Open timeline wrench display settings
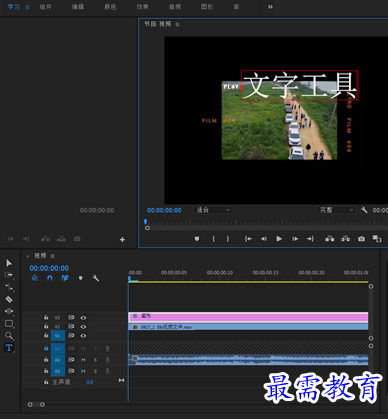This screenshot has height=419, width=388. click(x=96, y=278)
